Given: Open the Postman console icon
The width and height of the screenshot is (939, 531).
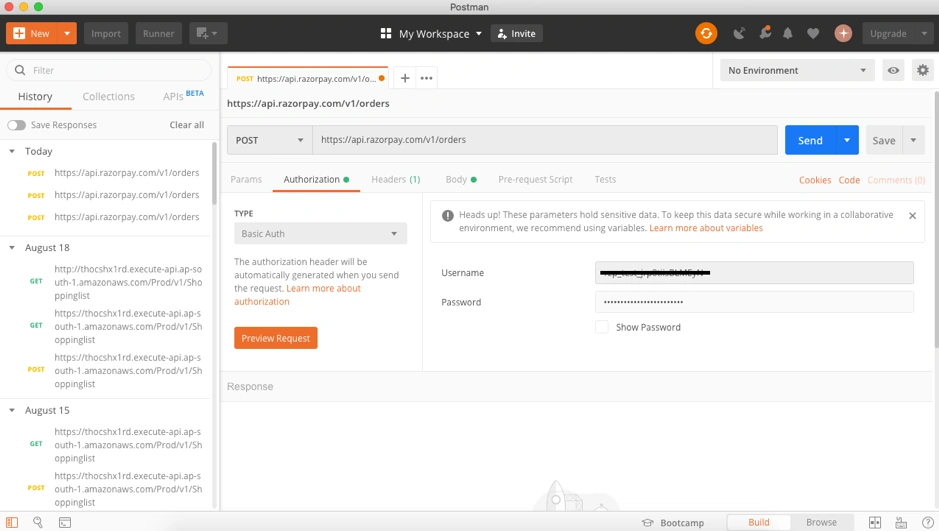Looking at the screenshot, I should (65, 522).
